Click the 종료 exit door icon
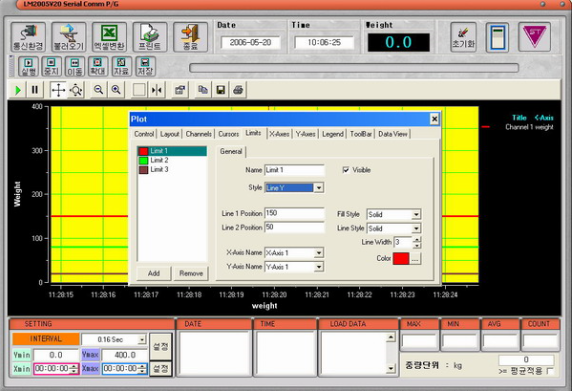 [190, 37]
